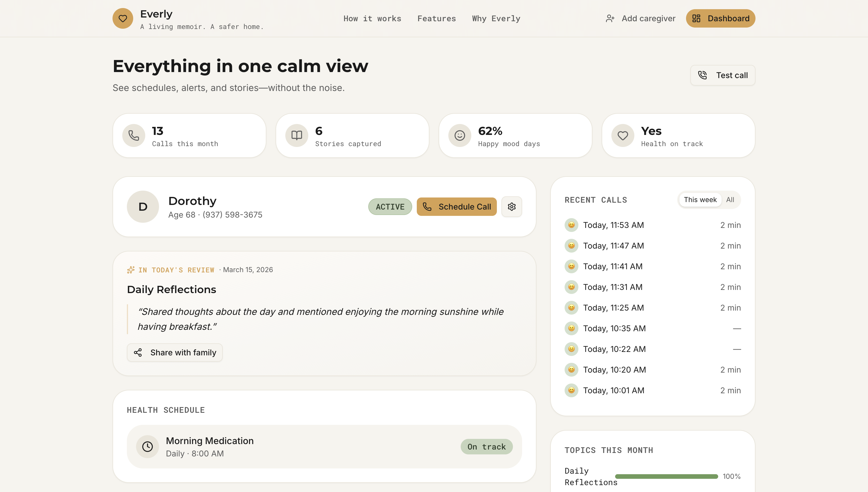Click the Everly heart logo icon
Viewport: 868px width, 492px height.
pos(123,18)
